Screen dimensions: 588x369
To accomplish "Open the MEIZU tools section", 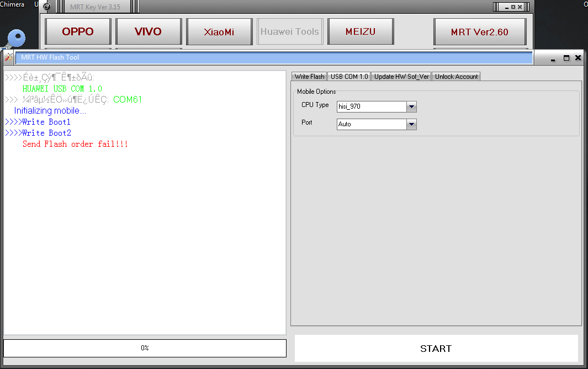I will tap(361, 31).
